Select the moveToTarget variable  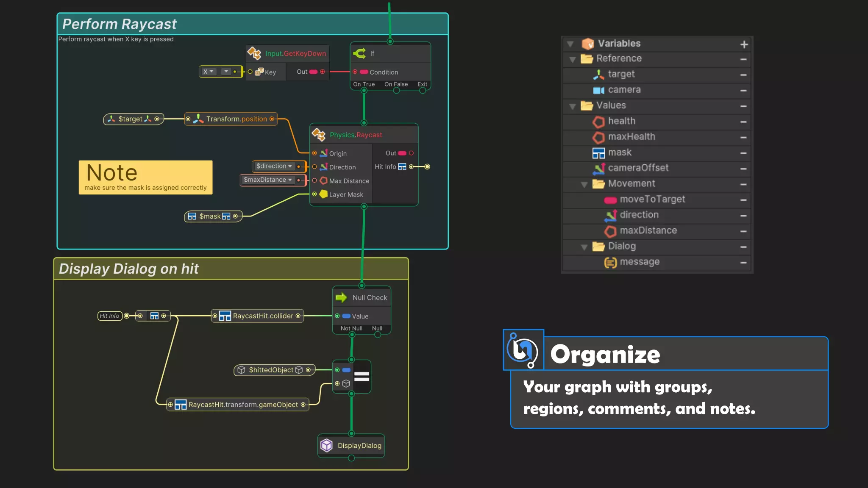[x=652, y=200]
